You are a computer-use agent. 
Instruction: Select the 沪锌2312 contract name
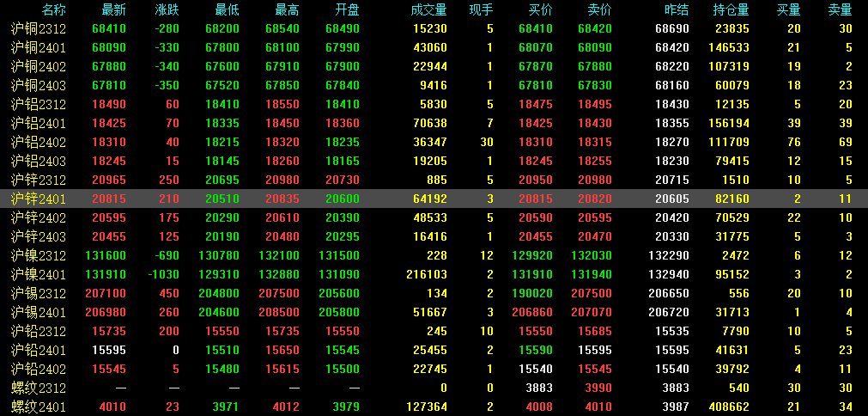pos(39,180)
